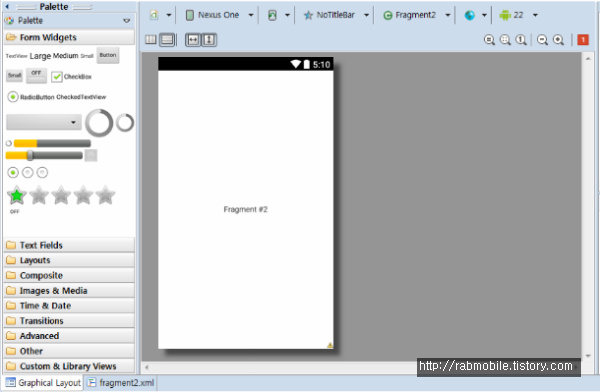Switch to Graphical Layout tab
Viewport: 600px width, 392px height.
[43, 382]
